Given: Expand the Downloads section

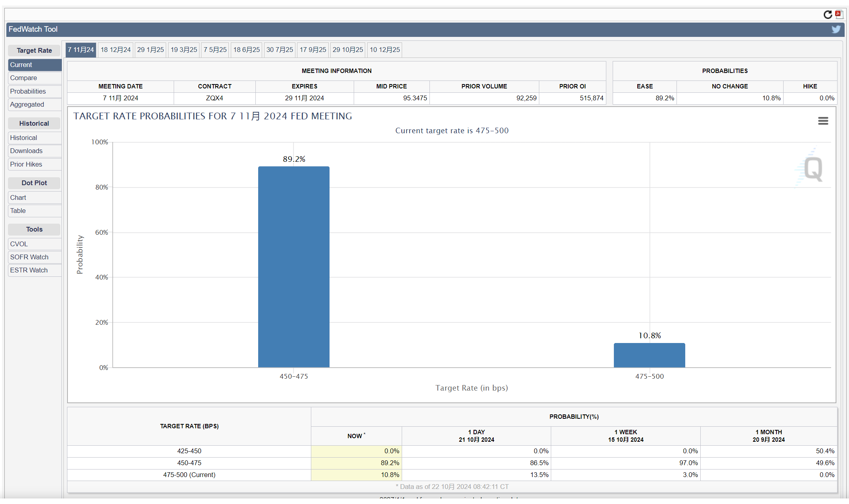Looking at the screenshot, I should coord(25,151).
